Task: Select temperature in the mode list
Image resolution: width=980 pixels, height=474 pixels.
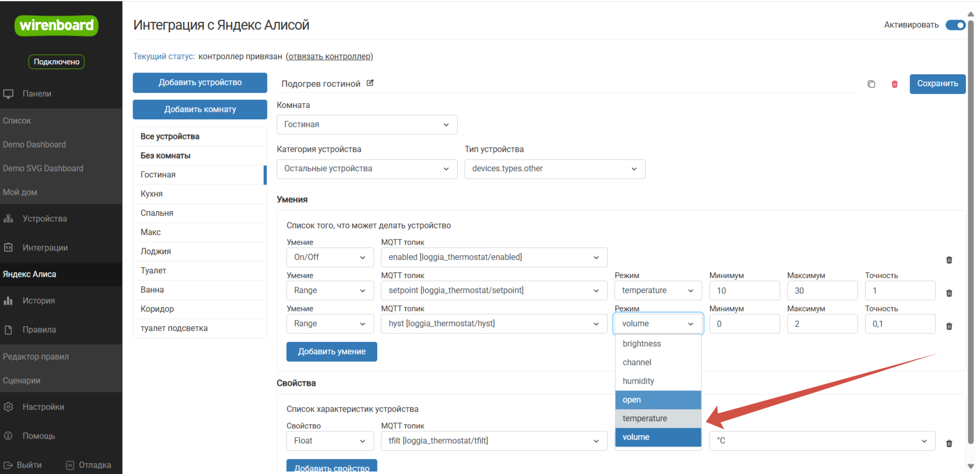Action: [x=658, y=419]
